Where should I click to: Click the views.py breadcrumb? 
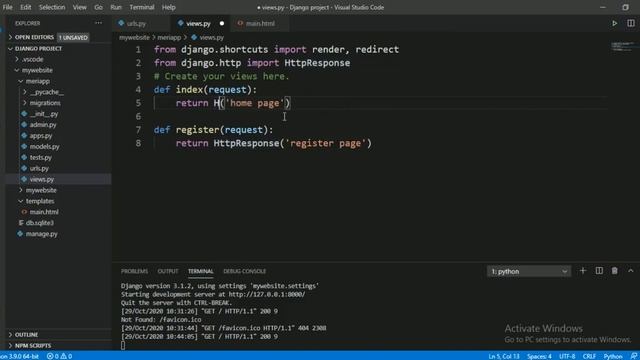point(211,38)
